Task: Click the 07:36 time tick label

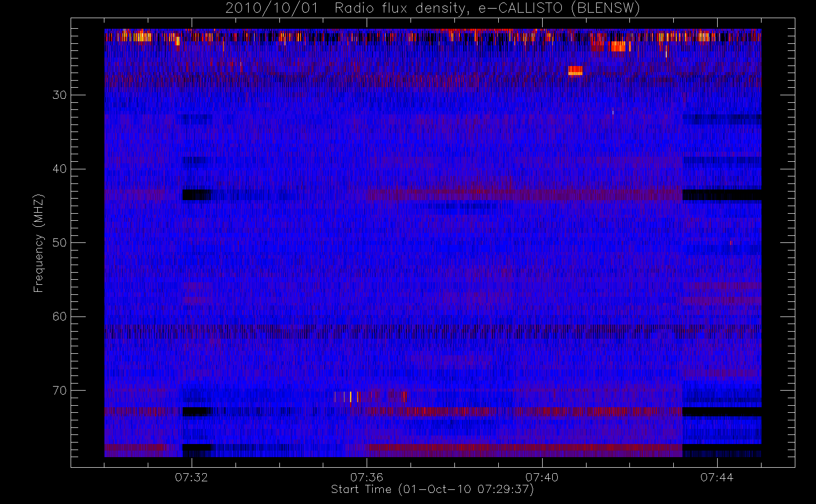Action: point(367,477)
